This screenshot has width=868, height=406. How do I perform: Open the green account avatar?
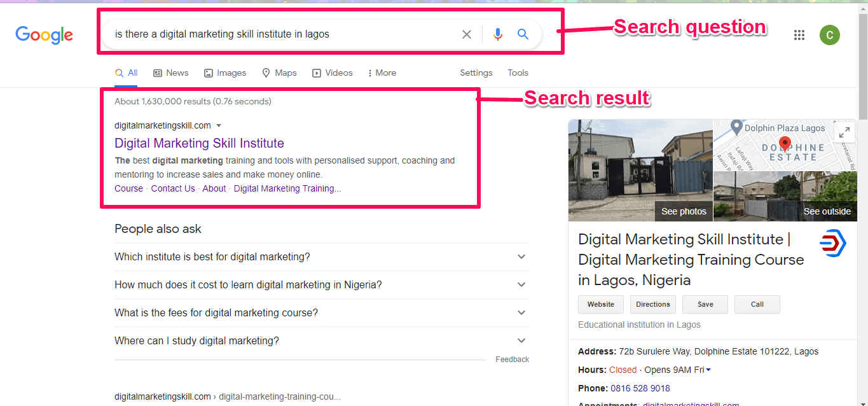pyautogui.click(x=829, y=35)
